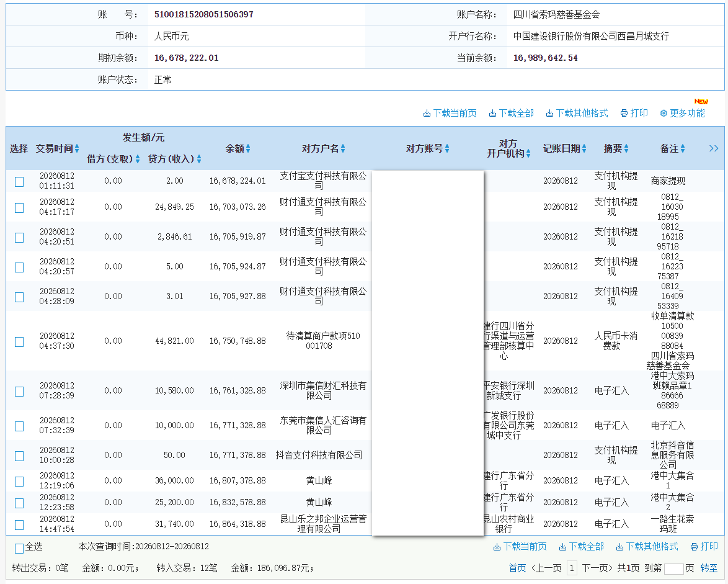The image size is (728, 584).
Task: Sort by 对方账号 column arrows
Action: pyautogui.click(x=447, y=149)
